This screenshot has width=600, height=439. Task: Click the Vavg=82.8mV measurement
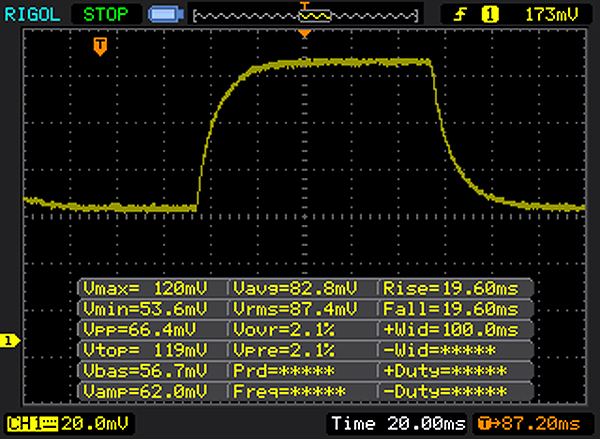(295, 288)
